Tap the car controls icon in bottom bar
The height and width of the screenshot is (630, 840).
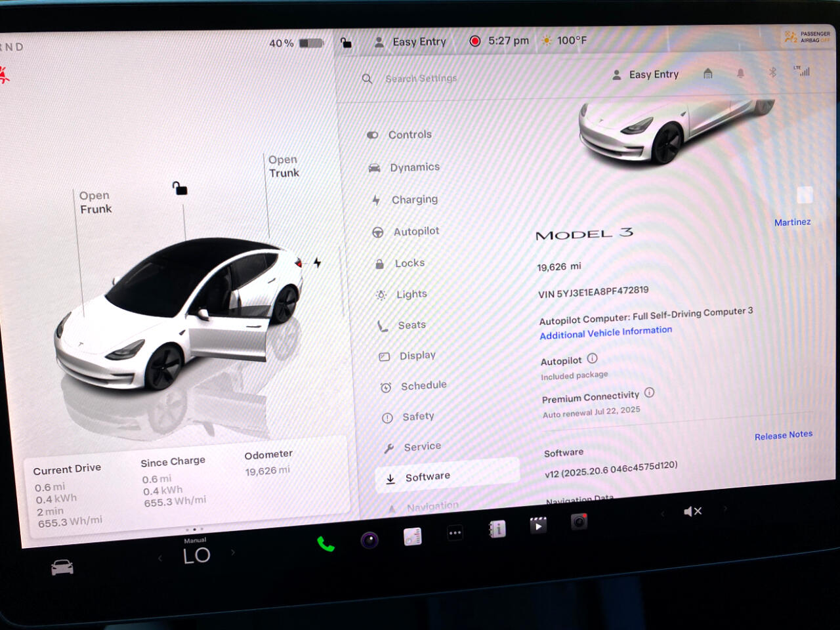coord(62,567)
